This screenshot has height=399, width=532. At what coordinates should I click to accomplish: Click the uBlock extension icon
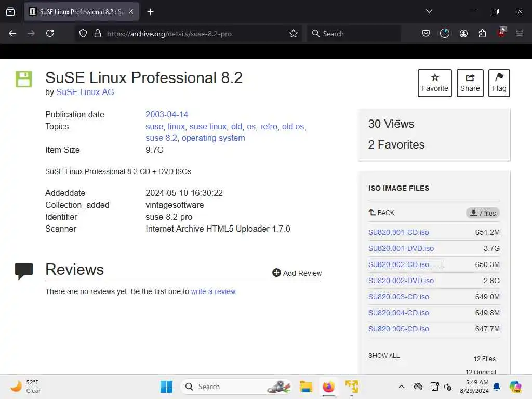[501, 33]
